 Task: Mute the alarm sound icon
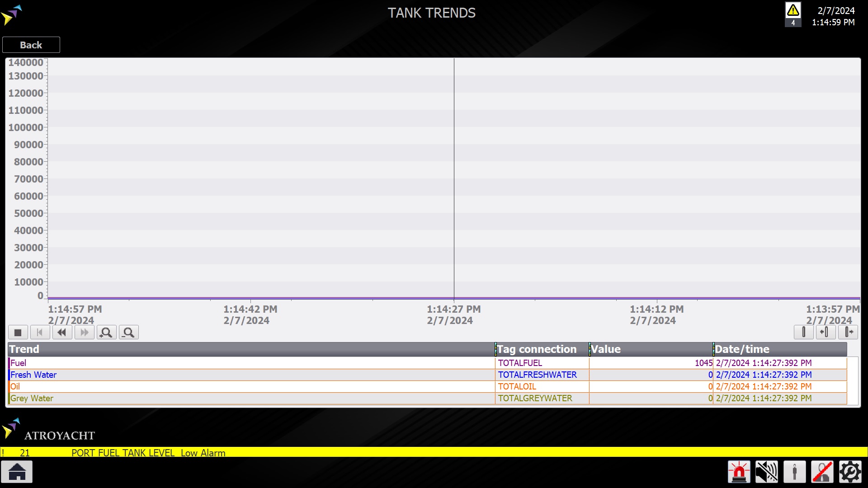[767, 472]
